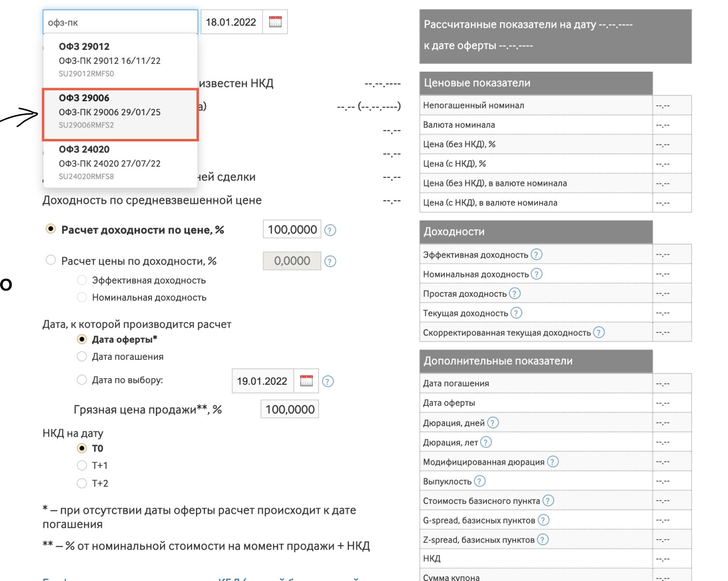Screen dimensions: 728x581
Task: Click the офз-пк bond search field
Action: click(x=121, y=22)
